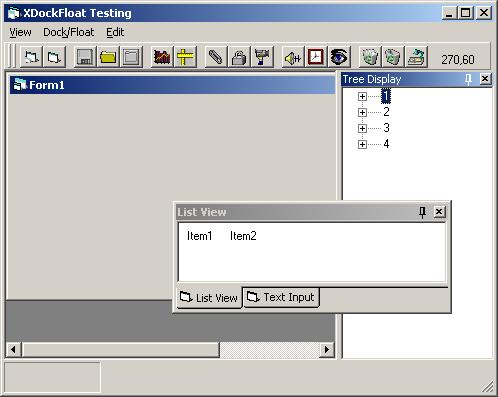The image size is (498, 397).
Task: Toggle pin on Tree Display panel
Action: tap(468, 79)
